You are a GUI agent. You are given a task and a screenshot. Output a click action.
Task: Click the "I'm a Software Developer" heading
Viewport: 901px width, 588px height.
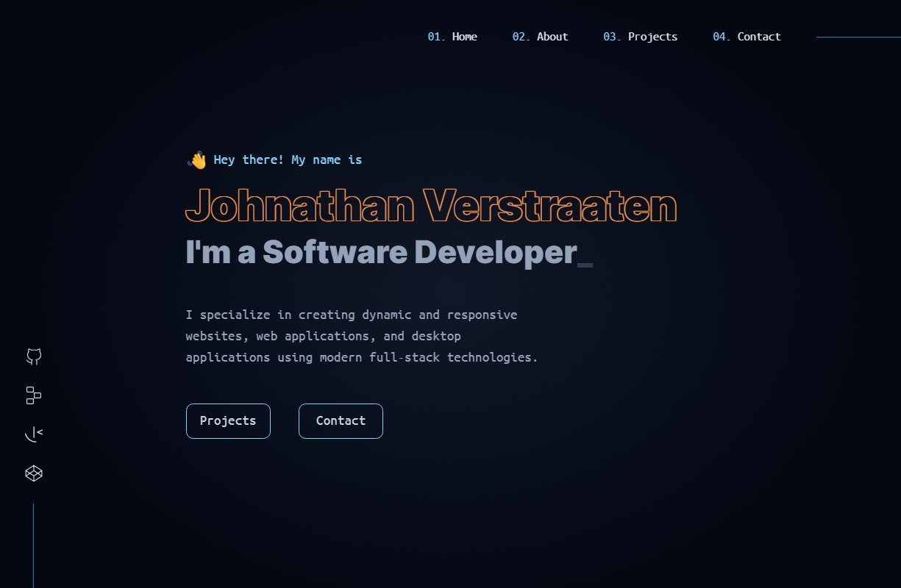pyautogui.click(x=380, y=252)
